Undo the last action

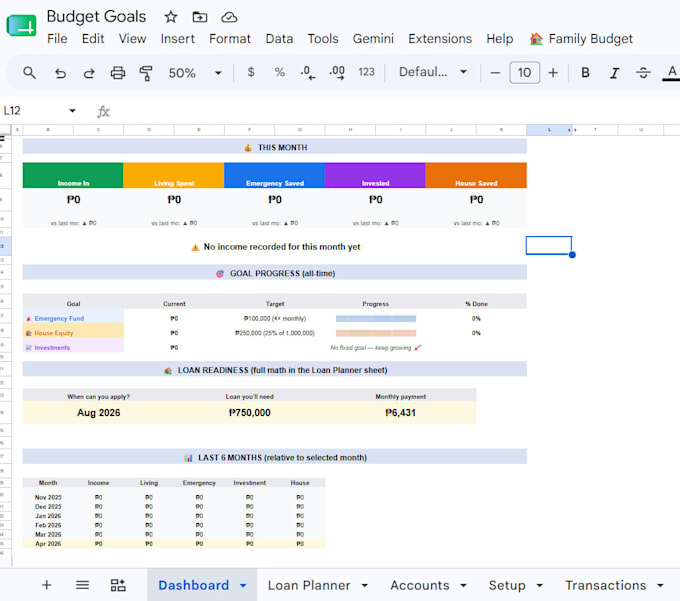60,73
